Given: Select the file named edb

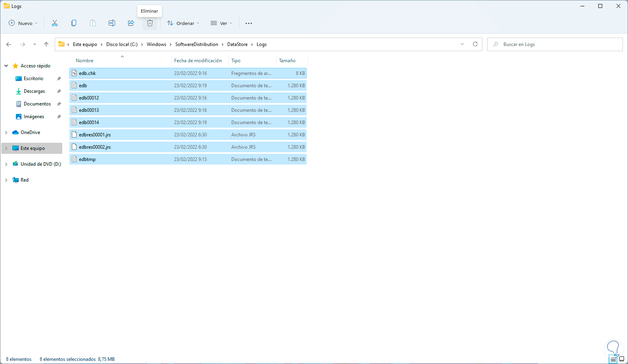Looking at the screenshot, I should (x=83, y=86).
